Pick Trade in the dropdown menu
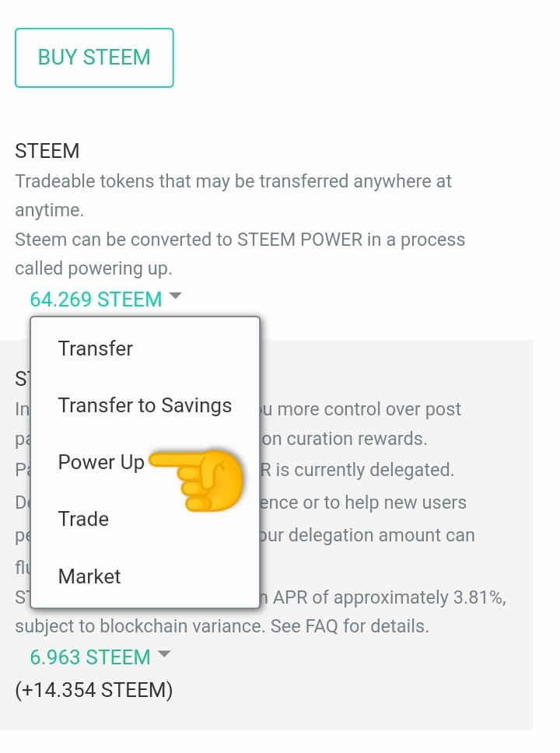The height and width of the screenshot is (753, 560). 83,519
